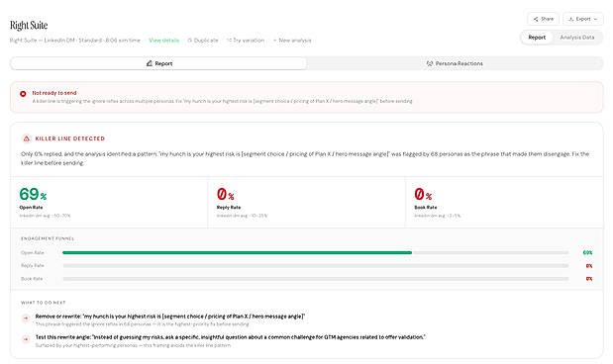Click the Book Rate label in engagement funnel
Viewport: 613px width, 364px height.
32,279
